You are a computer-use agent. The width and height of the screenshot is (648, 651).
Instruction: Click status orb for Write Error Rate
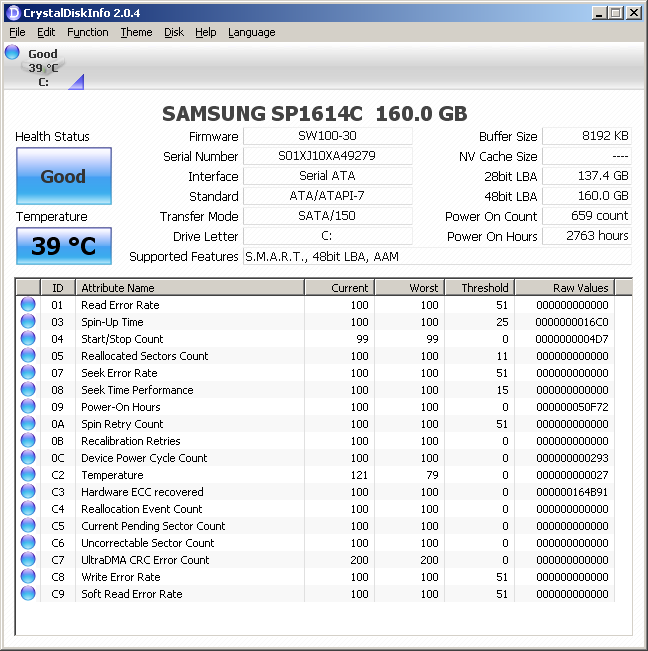coord(28,577)
